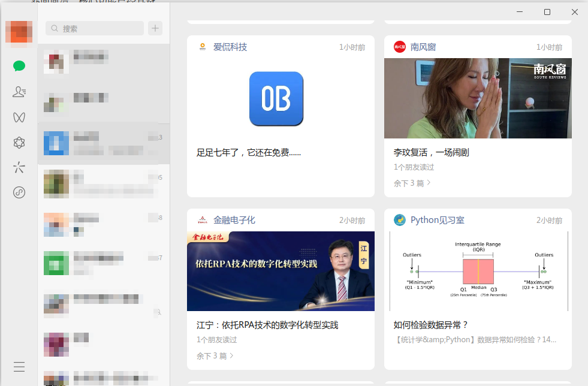Open article 如何检验数据异常？

430,325
